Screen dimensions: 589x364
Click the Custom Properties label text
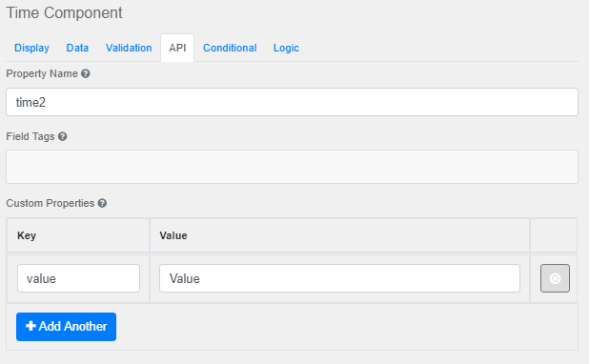coord(51,203)
